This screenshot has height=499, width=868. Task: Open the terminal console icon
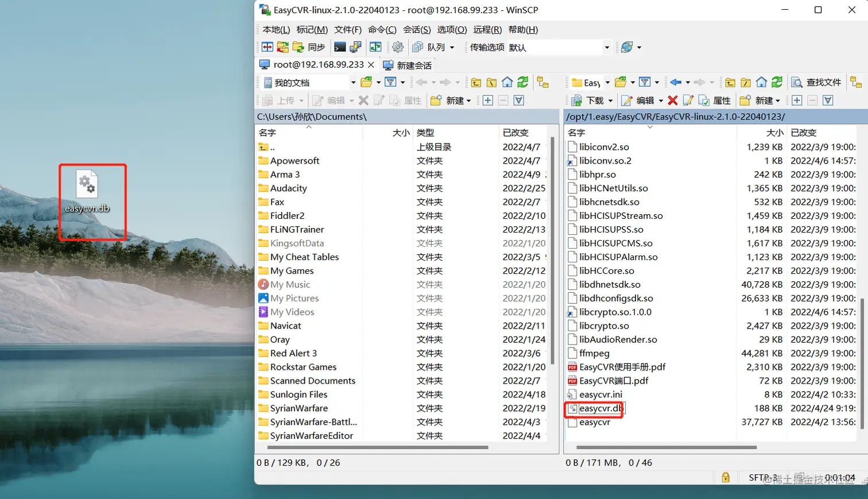(x=340, y=47)
